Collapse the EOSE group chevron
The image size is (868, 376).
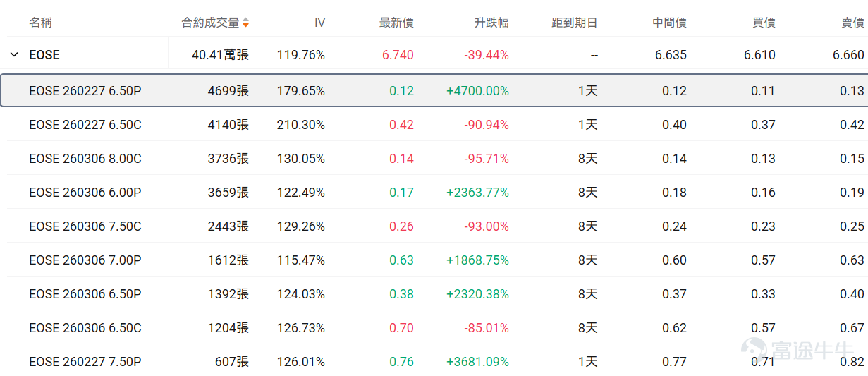tap(14, 55)
